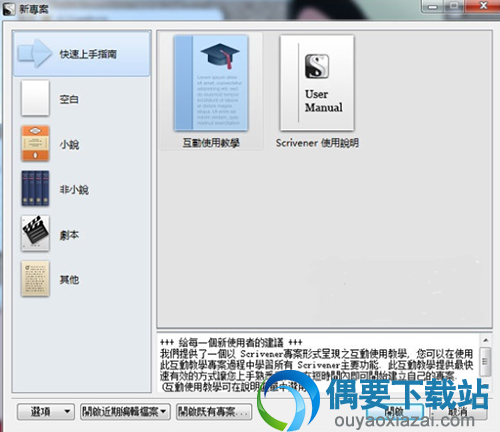Select the 快速上手指南 category arrow icon
This screenshot has height=432, width=500.
pos(35,53)
